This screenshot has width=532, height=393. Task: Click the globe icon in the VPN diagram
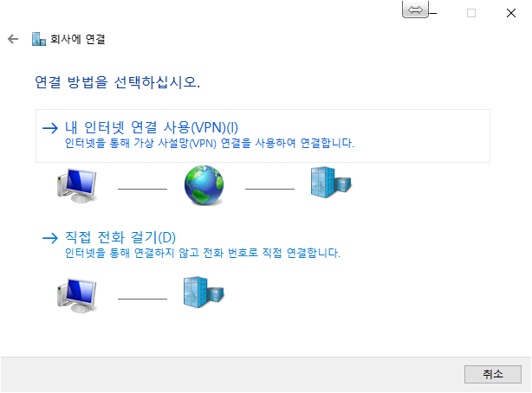click(204, 185)
